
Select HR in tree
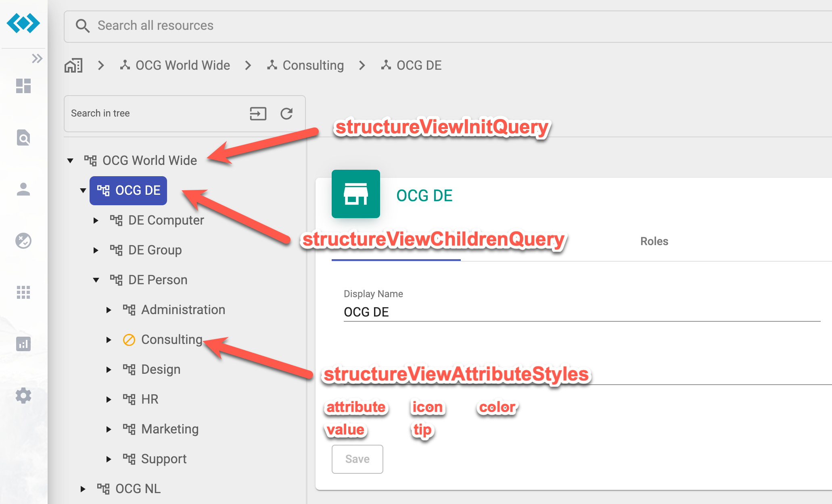pyautogui.click(x=150, y=399)
